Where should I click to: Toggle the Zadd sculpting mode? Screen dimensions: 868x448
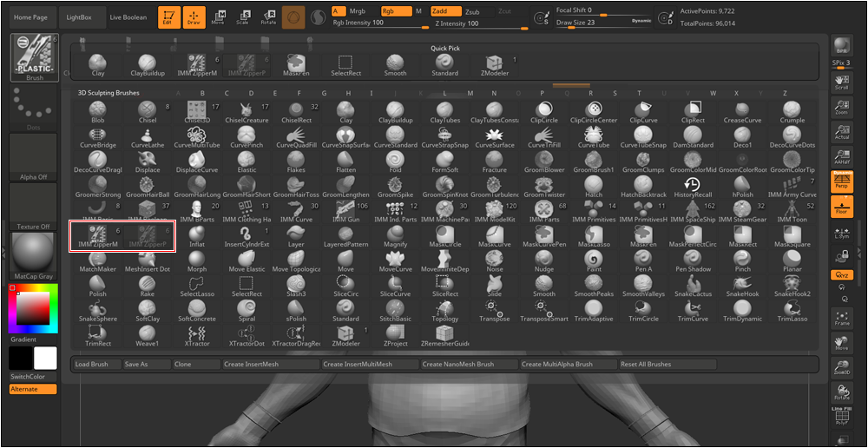point(445,11)
